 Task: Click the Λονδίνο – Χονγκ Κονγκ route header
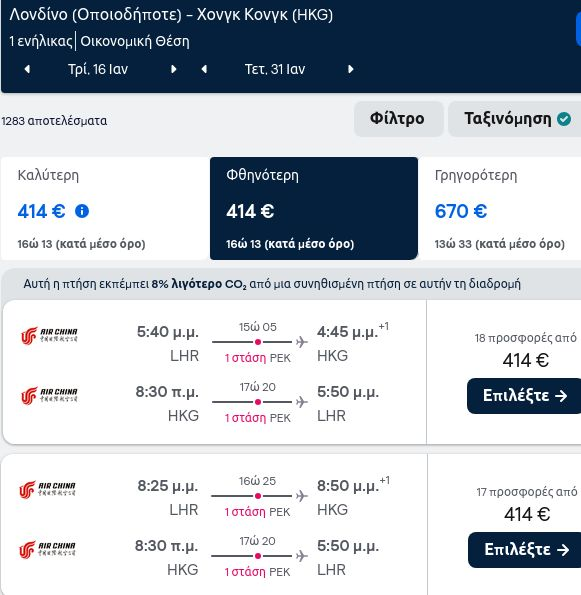tap(171, 15)
